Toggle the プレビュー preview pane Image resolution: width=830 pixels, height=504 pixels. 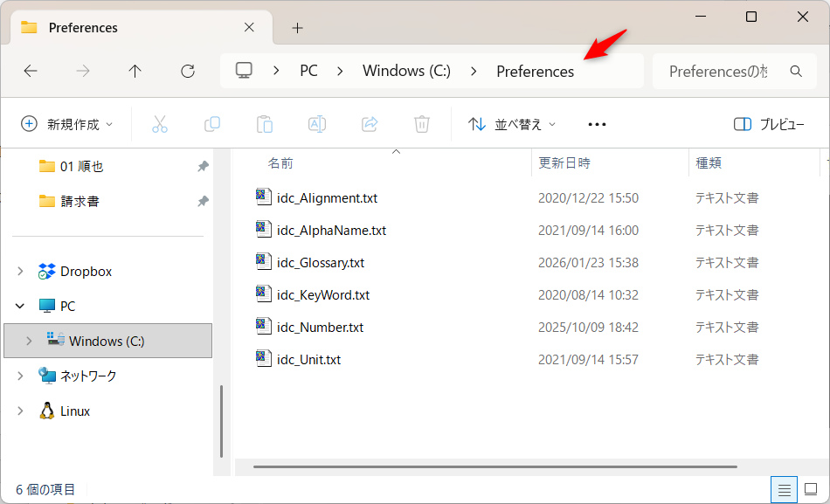pyautogui.click(x=769, y=124)
